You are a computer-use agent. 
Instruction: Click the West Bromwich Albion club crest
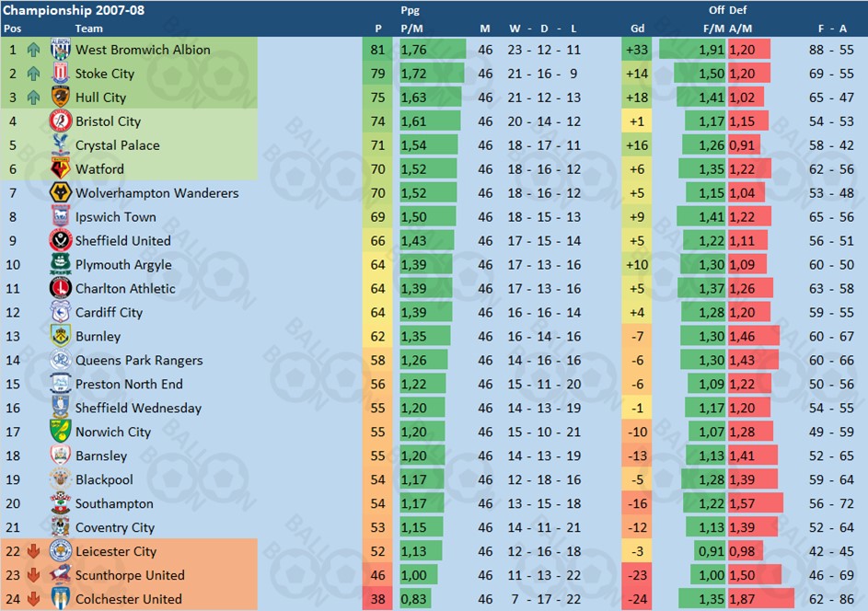tap(60, 50)
